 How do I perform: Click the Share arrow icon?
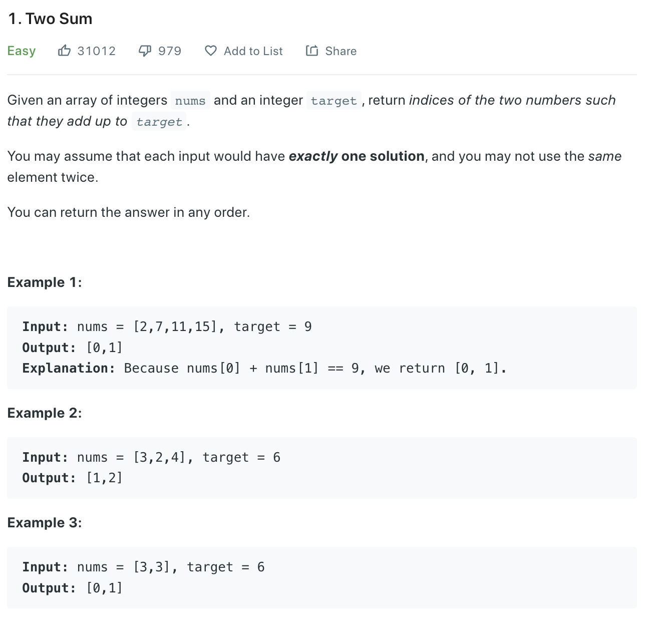coord(312,51)
